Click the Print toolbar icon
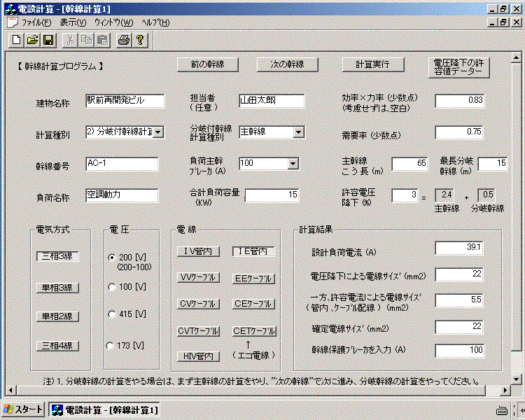This screenshot has height=420, width=525. [x=124, y=41]
